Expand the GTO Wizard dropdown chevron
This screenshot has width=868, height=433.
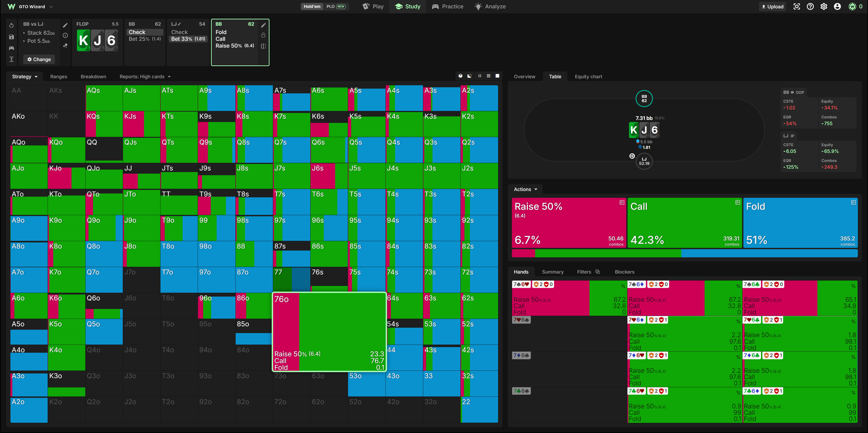pyautogui.click(x=51, y=6)
